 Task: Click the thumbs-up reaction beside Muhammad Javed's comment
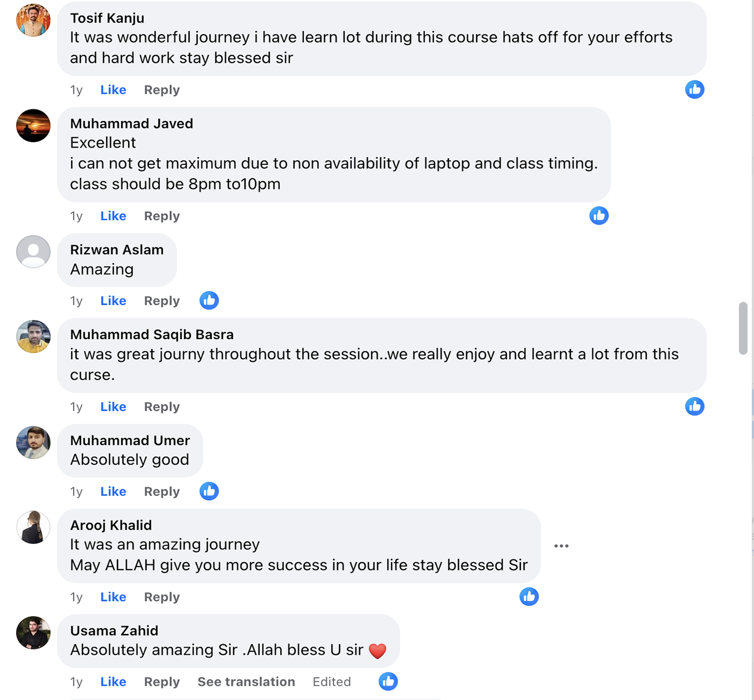(x=599, y=215)
